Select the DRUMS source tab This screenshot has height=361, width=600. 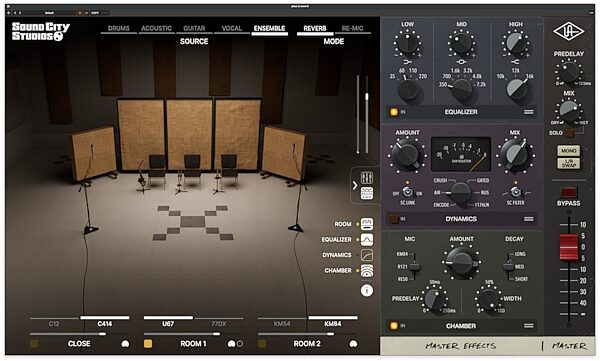pos(119,28)
